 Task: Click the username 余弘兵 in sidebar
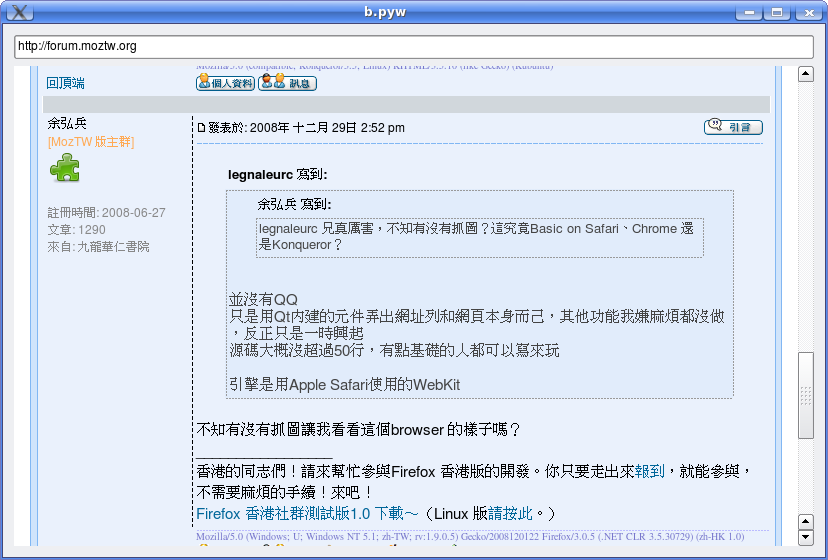coord(67,124)
